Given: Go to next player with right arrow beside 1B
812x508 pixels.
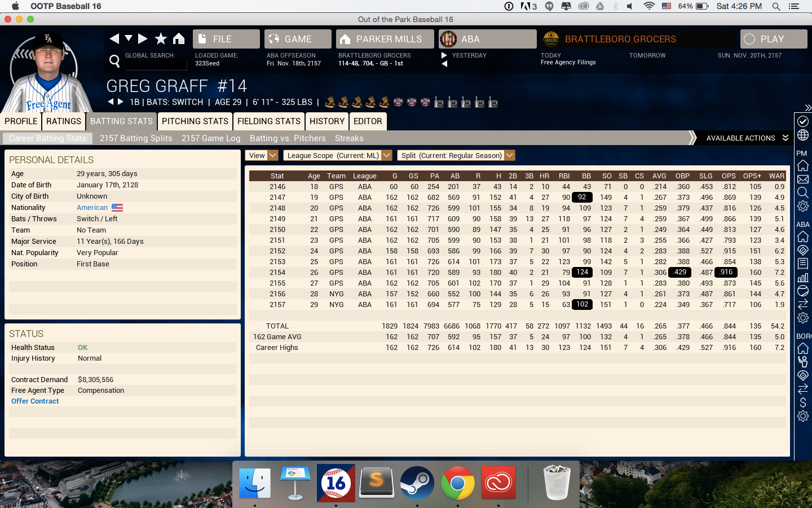Looking at the screenshot, I should (x=120, y=102).
